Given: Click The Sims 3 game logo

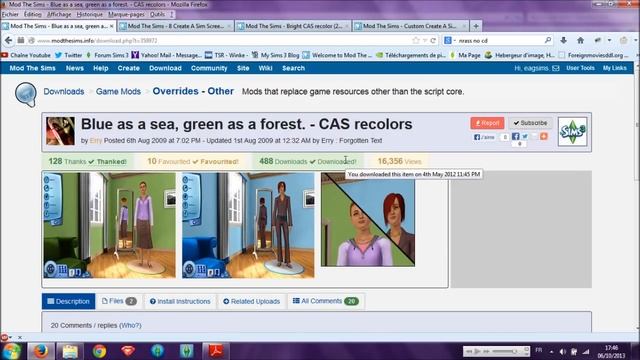Looking at the screenshot, I should [573, 131].
